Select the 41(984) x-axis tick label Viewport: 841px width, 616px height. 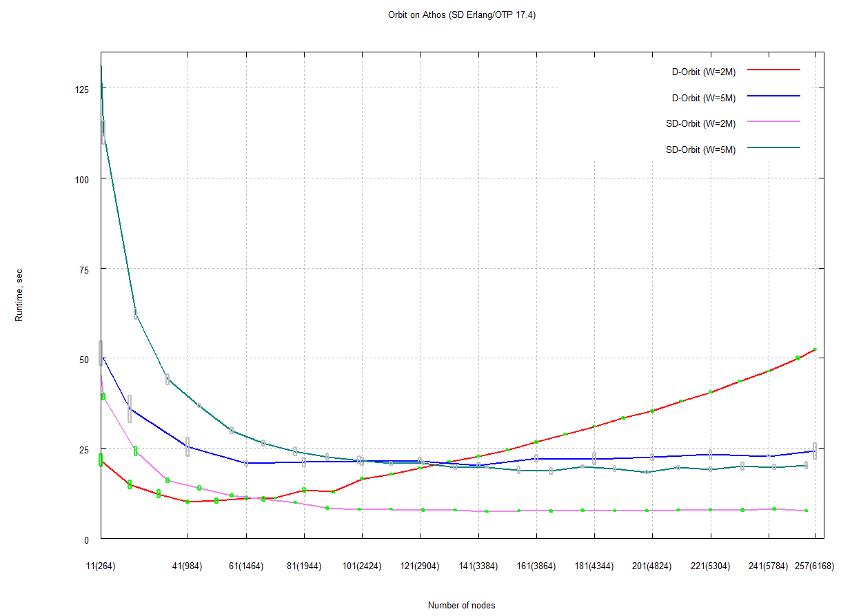187,566
